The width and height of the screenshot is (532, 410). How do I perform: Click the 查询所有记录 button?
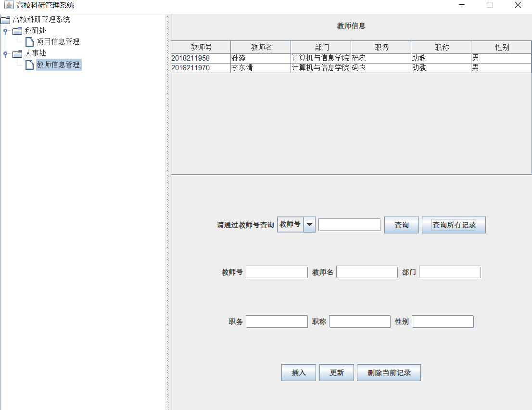tap(454, 225)
